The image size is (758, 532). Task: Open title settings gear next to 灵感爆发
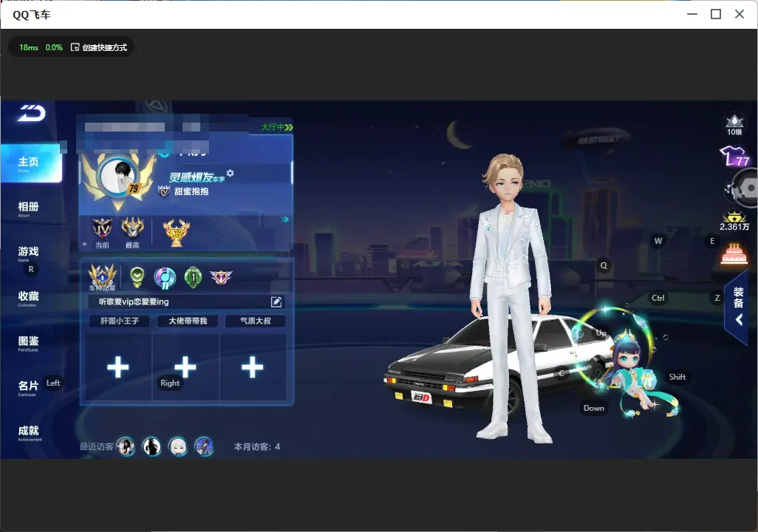point(230,173)
